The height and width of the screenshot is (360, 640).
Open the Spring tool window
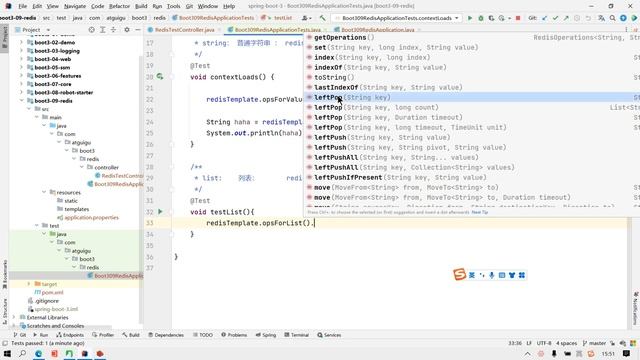tap(266, 335)
